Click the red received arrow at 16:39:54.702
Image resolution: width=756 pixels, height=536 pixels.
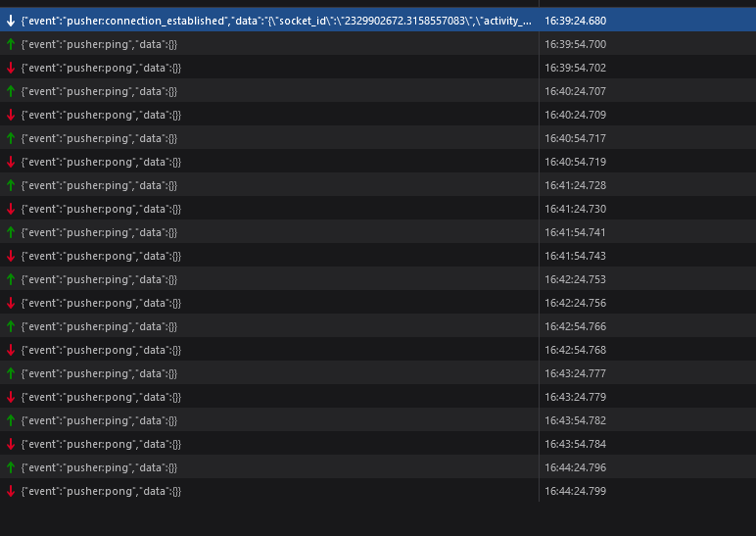(x=11, y=68)
